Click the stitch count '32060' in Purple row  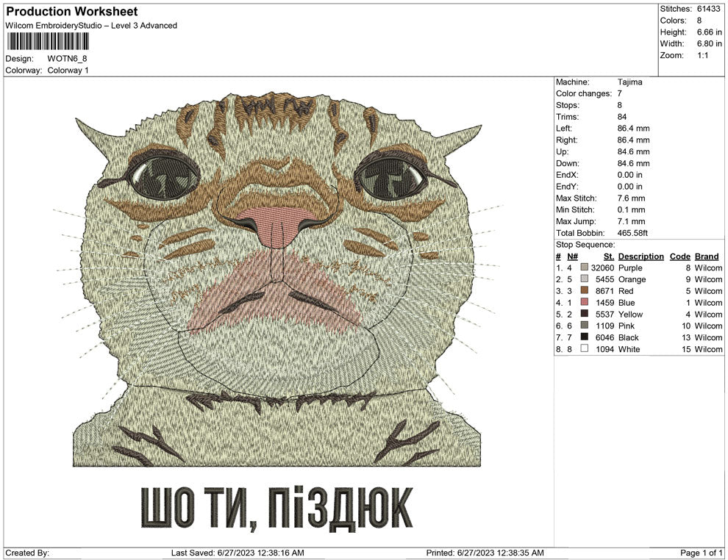pyautogui.click(x=602, y=268)
